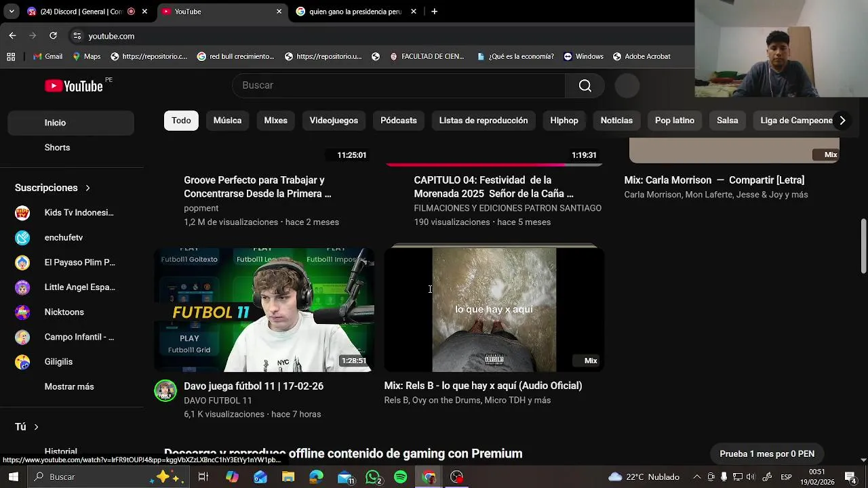The height and width of the screenshot is (488, 868).
Task: Open Spotify from the taskbar
Action: (400, 476)
